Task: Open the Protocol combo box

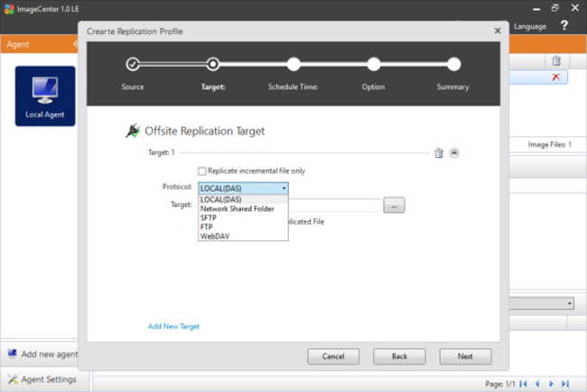Action: click(243, 189)
